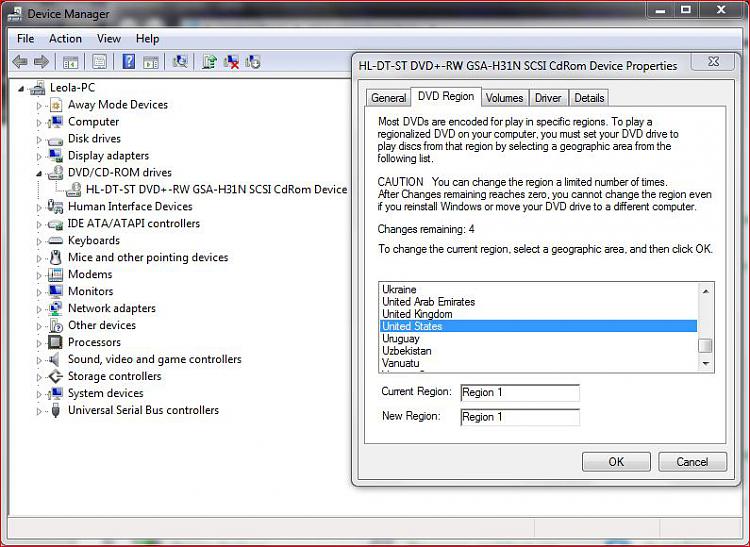The image size is (750, 547).
Task: Open the File menu
Action: (25, 39)
